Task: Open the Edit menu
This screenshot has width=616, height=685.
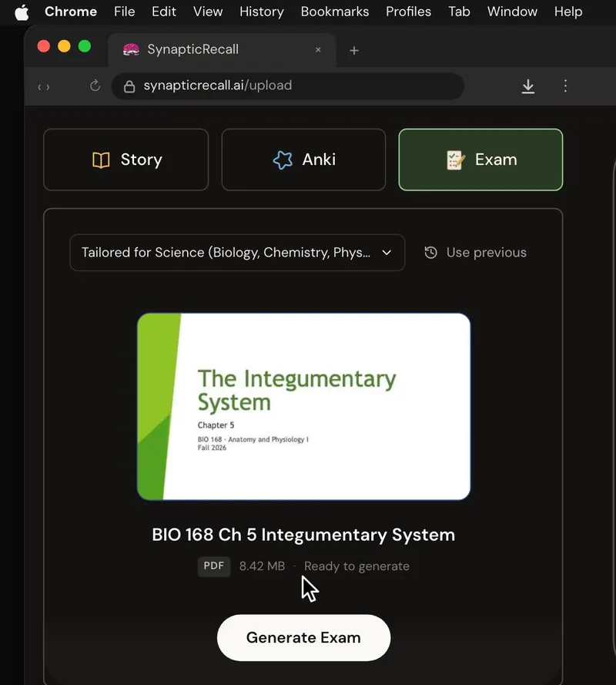Action: 164,12
